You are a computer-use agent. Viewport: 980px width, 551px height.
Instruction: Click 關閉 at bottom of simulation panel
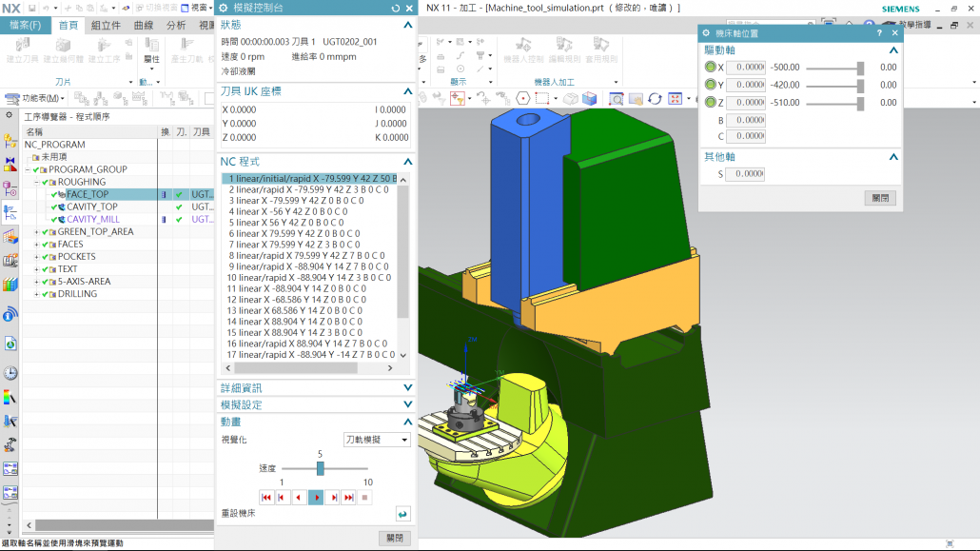pos(395,538)
